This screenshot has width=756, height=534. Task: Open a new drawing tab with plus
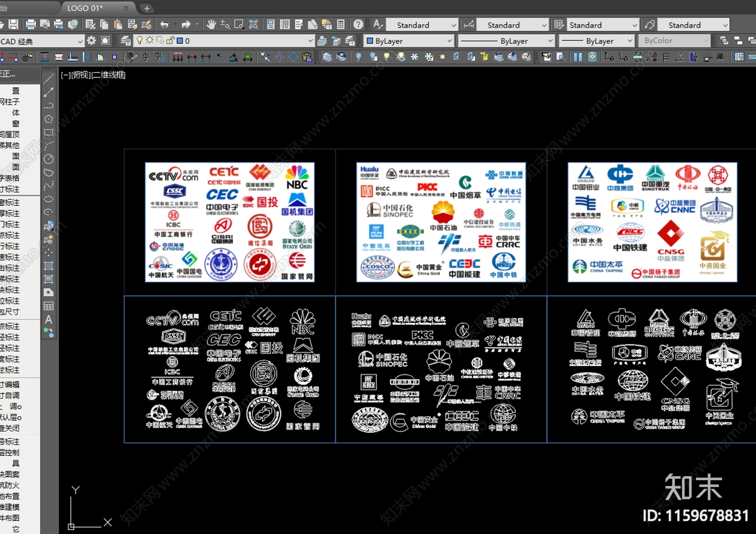point(146,8)
